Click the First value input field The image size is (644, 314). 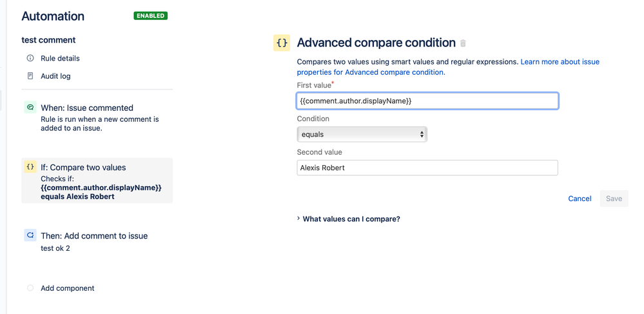tap(427, 101)
